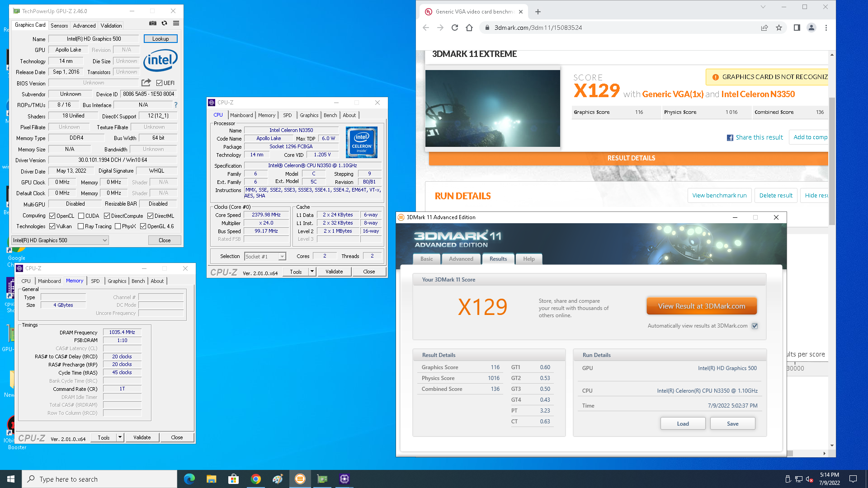Uncheck automatically view results at 3DMark.com
This screenshot has width=868, height=488.
pos(755,326)
